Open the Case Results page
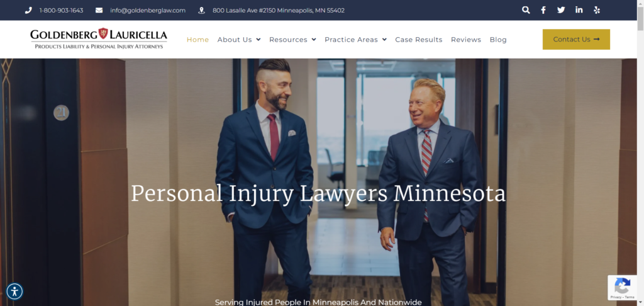The width and height of the screenshot is (644, 306). [x=418, y=40]
